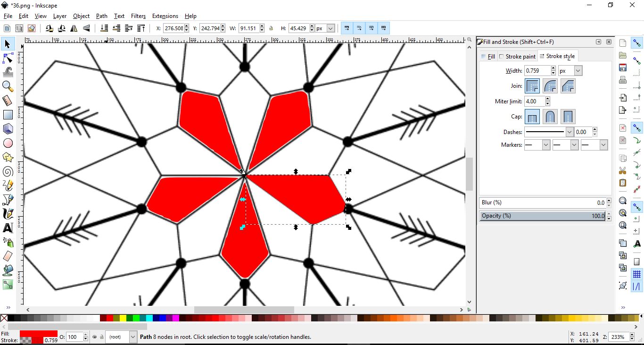
Task: Select the Butt cap style
Action: point(532,117)
